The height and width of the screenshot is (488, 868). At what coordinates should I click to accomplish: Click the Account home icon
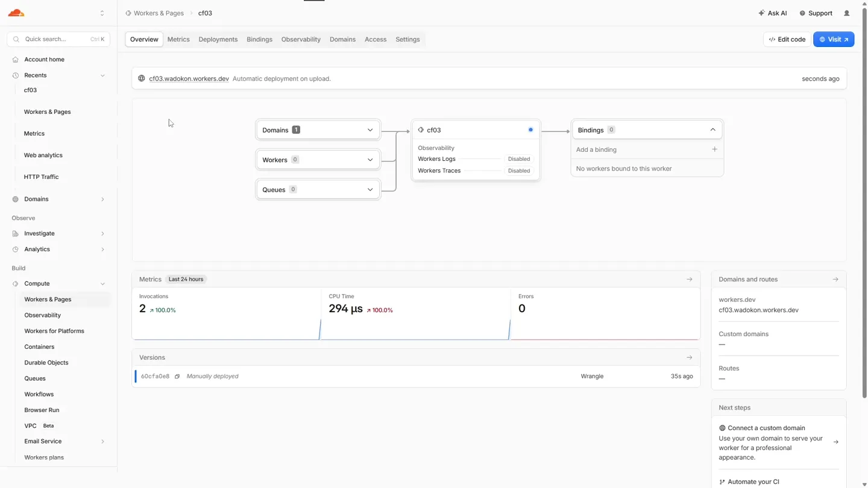[16, 60]
